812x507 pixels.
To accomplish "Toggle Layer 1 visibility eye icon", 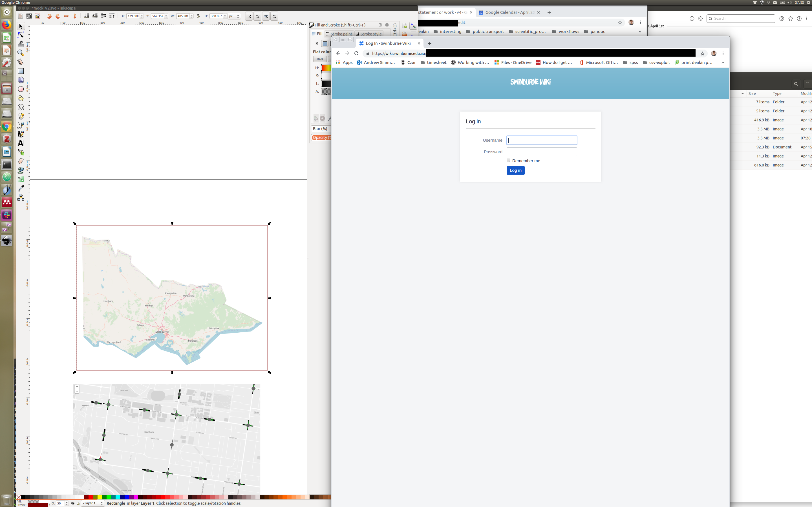I will pos(73,503).
